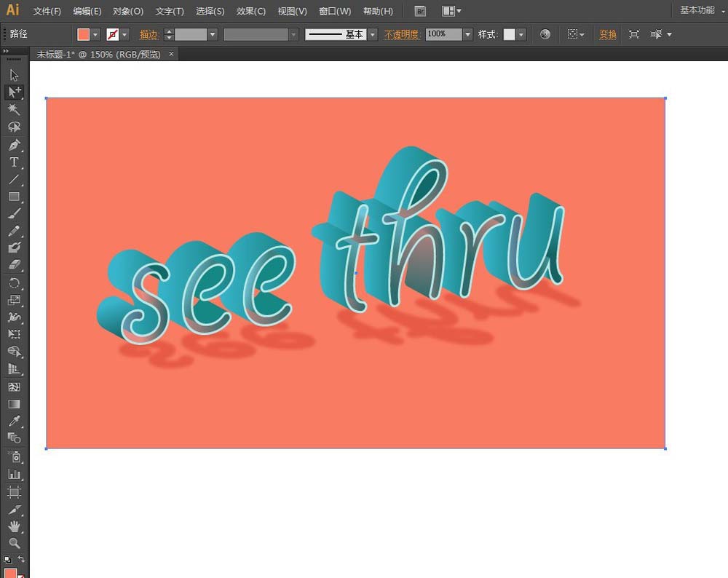Click the stroke weight stepper arrows
The width and height of the screenshot is (728, 578).
coord(169,34)
